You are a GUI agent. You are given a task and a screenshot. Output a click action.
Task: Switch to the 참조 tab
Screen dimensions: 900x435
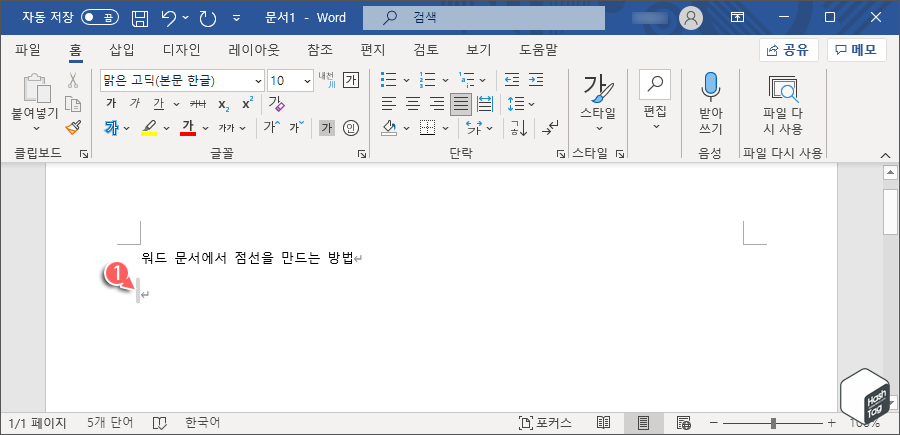[x=320, y=50]
